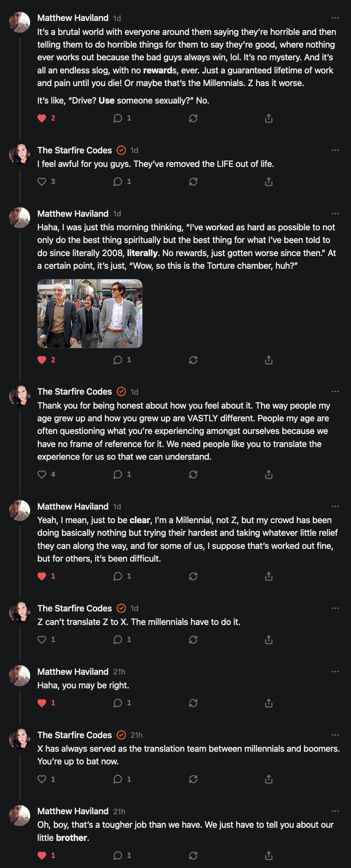Like the "Z can't translate Z to X" comment

tap(42, 639)
